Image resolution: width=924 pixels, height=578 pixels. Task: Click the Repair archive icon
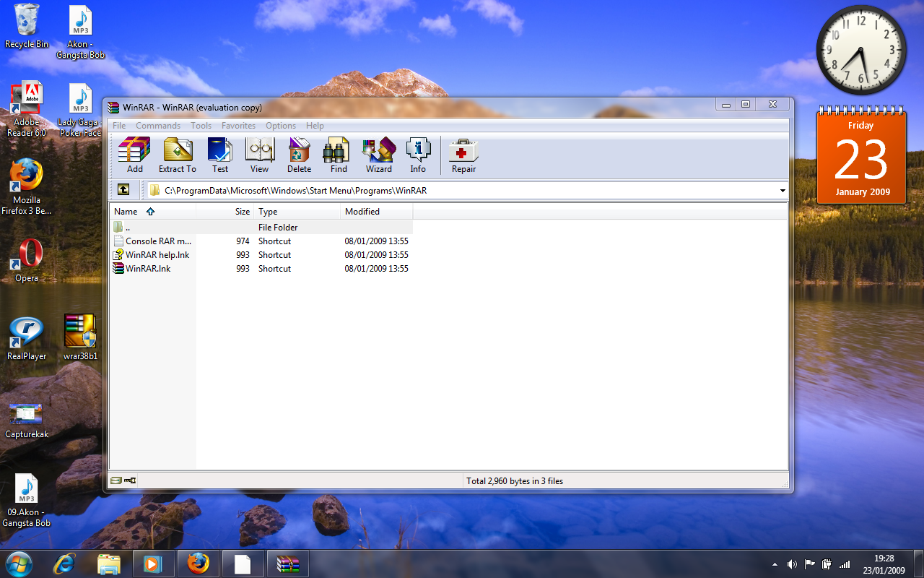coord(463,155)
